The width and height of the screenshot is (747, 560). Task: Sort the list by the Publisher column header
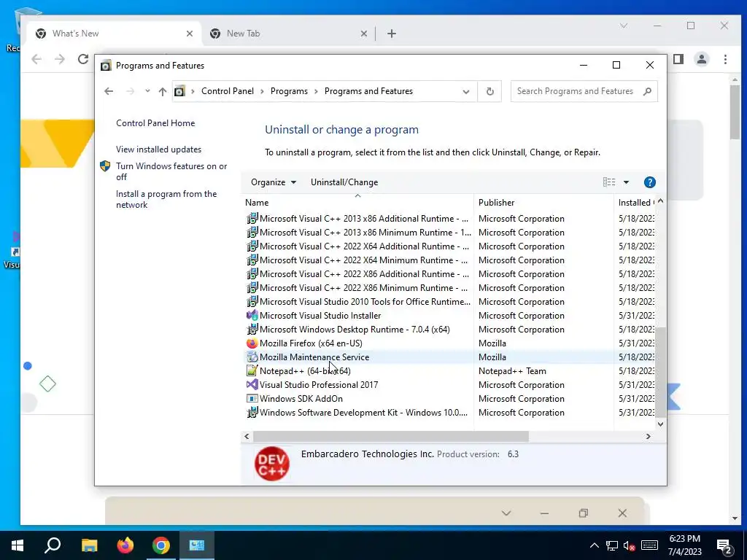click(x=543, y=203)
